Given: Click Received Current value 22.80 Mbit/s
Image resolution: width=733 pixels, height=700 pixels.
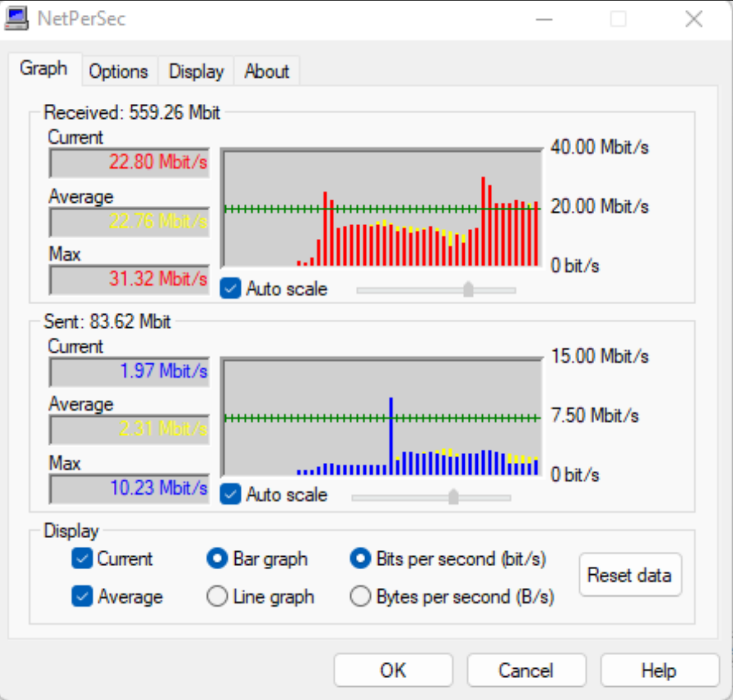Looking at the screenshot, I should (129, 162).
